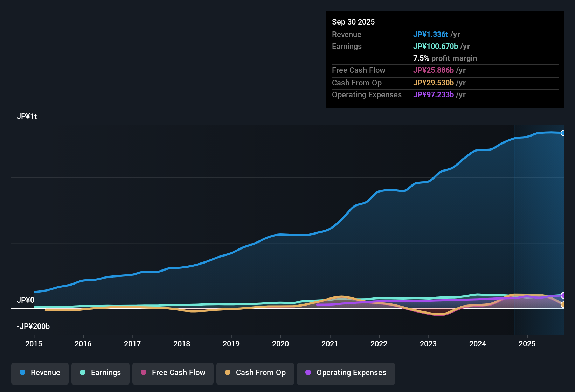Open the Free Cash Flow legend entry
The width and height of the screenshot is (575, 392).
(173, 373)
